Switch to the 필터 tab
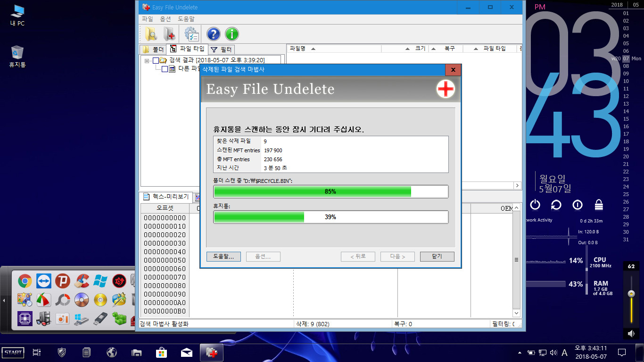 pos(221,49)
